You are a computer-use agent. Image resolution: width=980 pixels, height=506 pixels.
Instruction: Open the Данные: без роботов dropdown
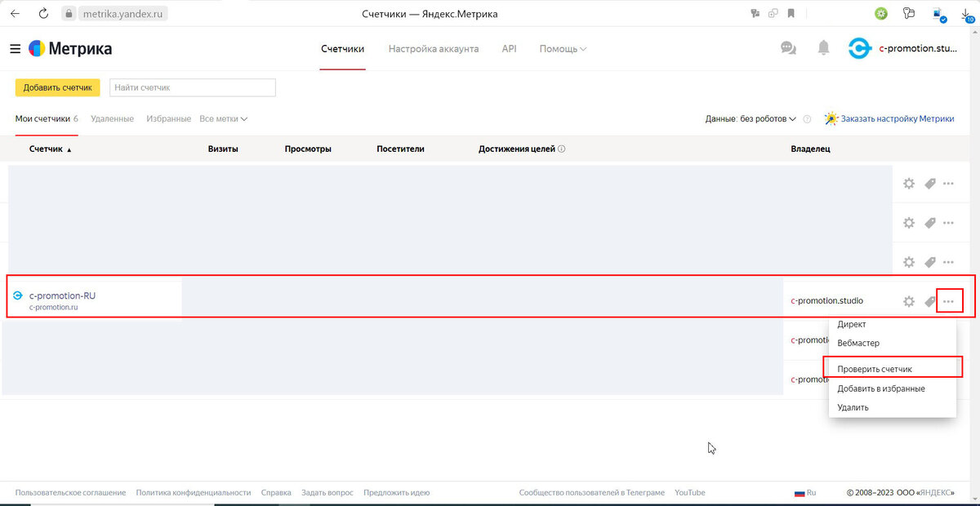751,119
